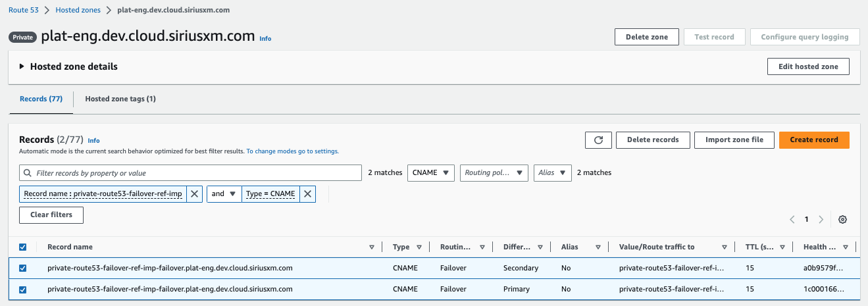Go to the previous records page arrow
868x306 pixels.
point(792,219)
